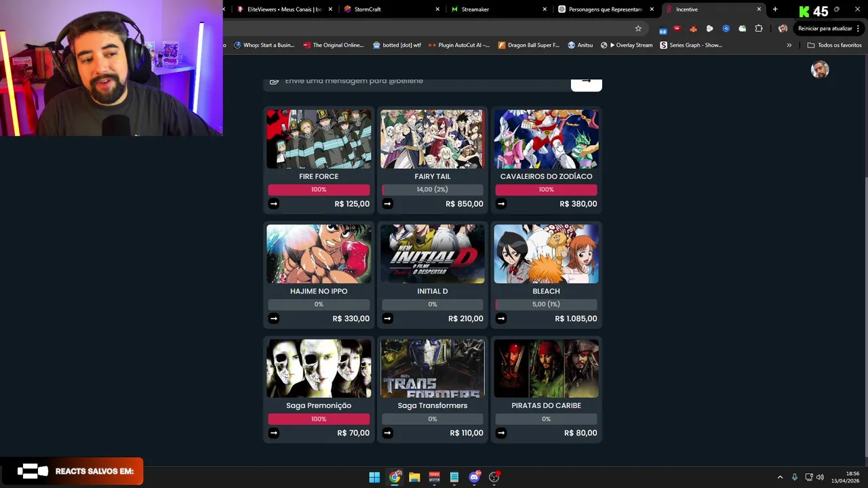
Task: Close the Streamaker tab
Action: (x=545, y=9)
